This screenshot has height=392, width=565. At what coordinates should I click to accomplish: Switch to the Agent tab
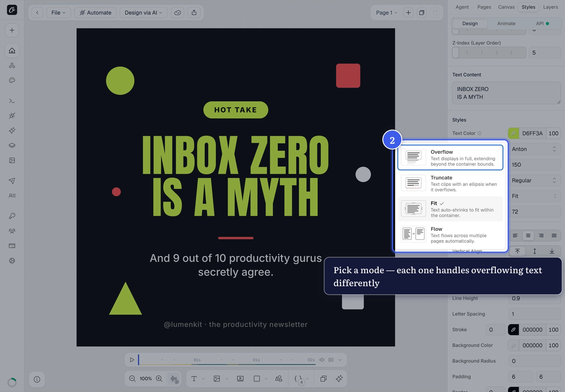pyautogui.click(x=462, y=7)
